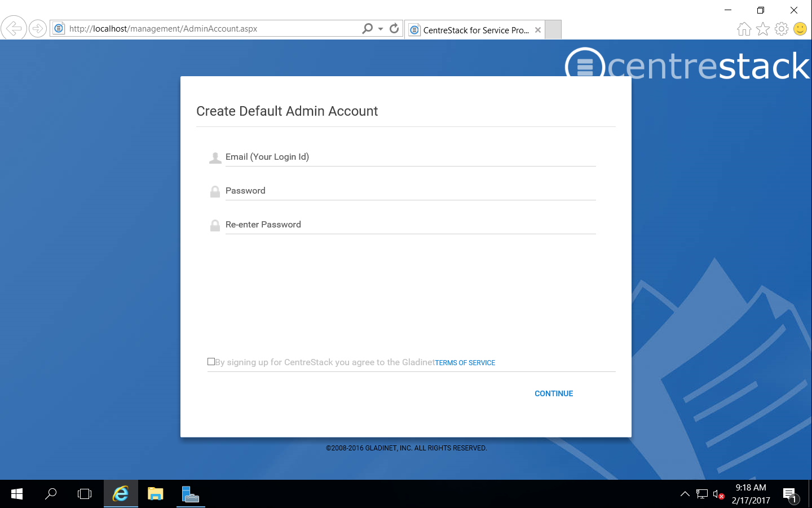Click the Password field
Viewport: 812px width, 508px height.
pos(411,191)
